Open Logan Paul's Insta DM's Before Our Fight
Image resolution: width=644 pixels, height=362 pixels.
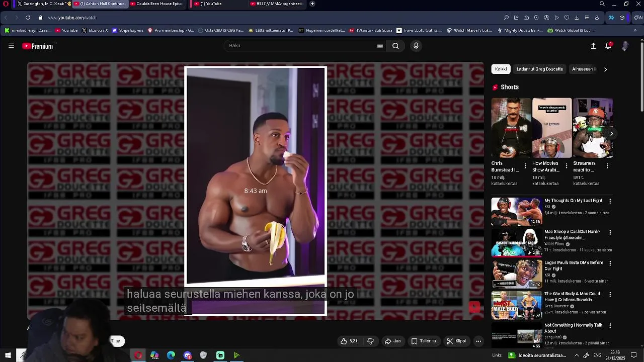click(x=574, y=265)
